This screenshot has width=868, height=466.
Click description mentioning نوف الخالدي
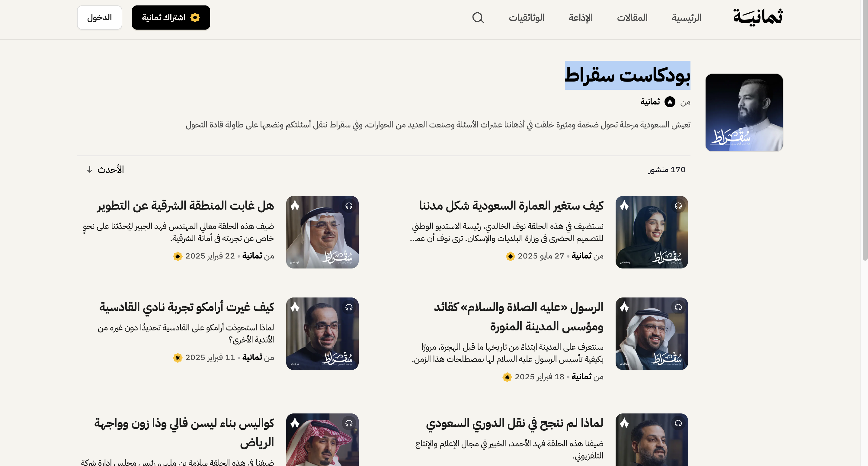506,232
